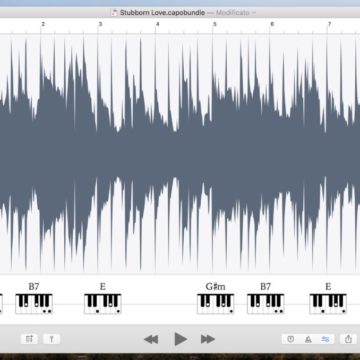Jump to bar 2 on the ruler
The width and height of the screenshot is (360, 360).
point(43,24)
